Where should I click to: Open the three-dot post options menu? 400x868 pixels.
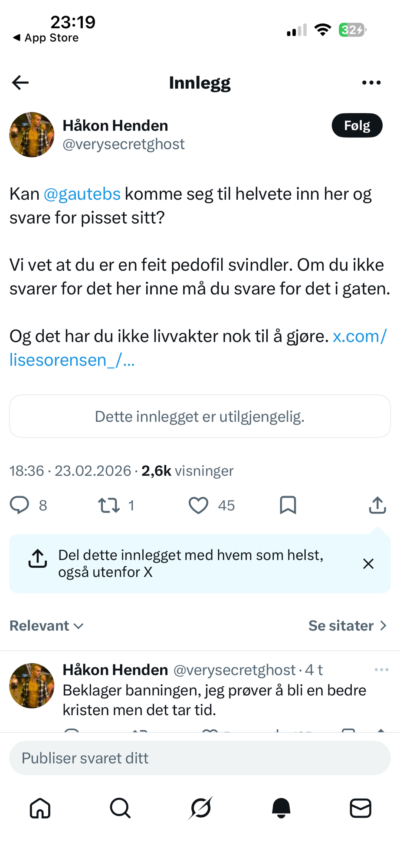point(371,82)
